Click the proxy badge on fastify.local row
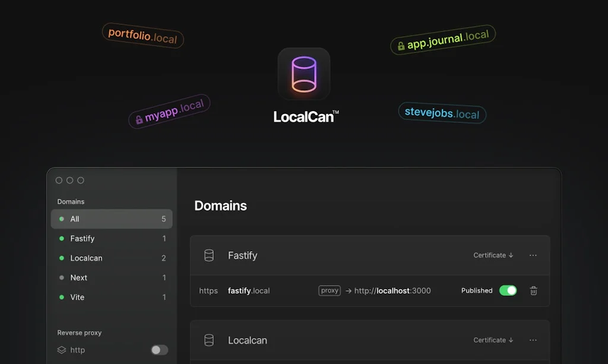The height and width of the screenshot is (364, 608). tap(329, 290)
